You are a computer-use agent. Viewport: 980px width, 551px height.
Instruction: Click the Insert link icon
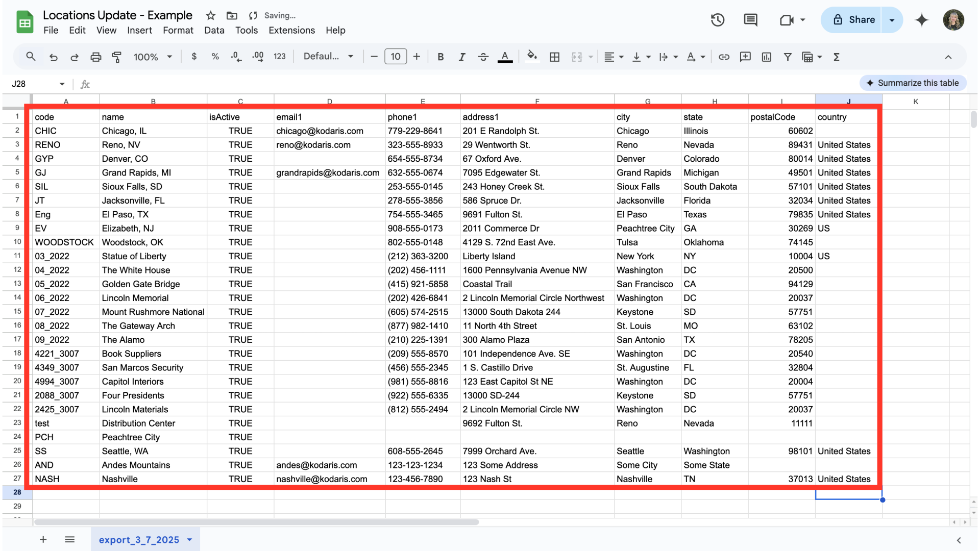[724, 57]
